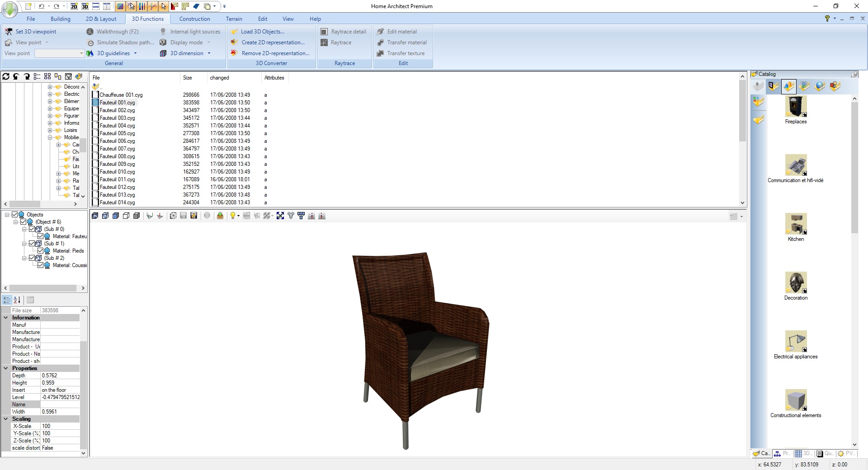Image resolution: width=868 pixels, height=470 pixels.
Task: Select the 3D view toolbar icon
Action: [x=85, y=7]
